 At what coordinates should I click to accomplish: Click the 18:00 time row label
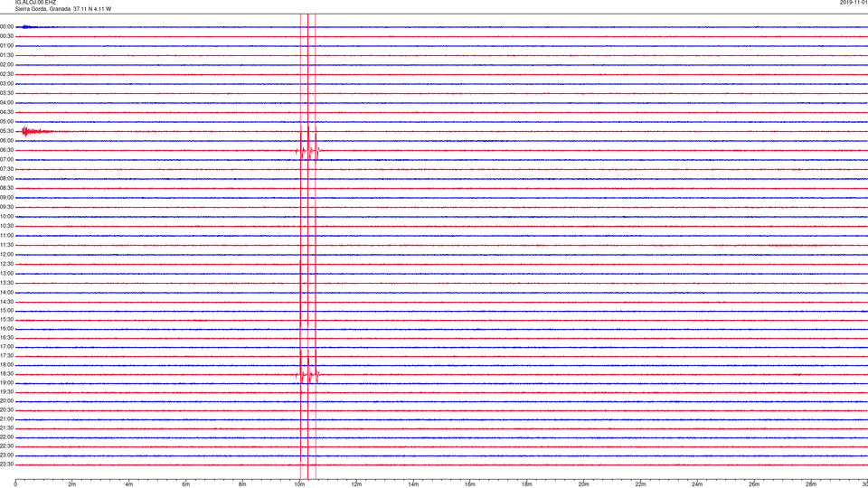click(6, 365)
